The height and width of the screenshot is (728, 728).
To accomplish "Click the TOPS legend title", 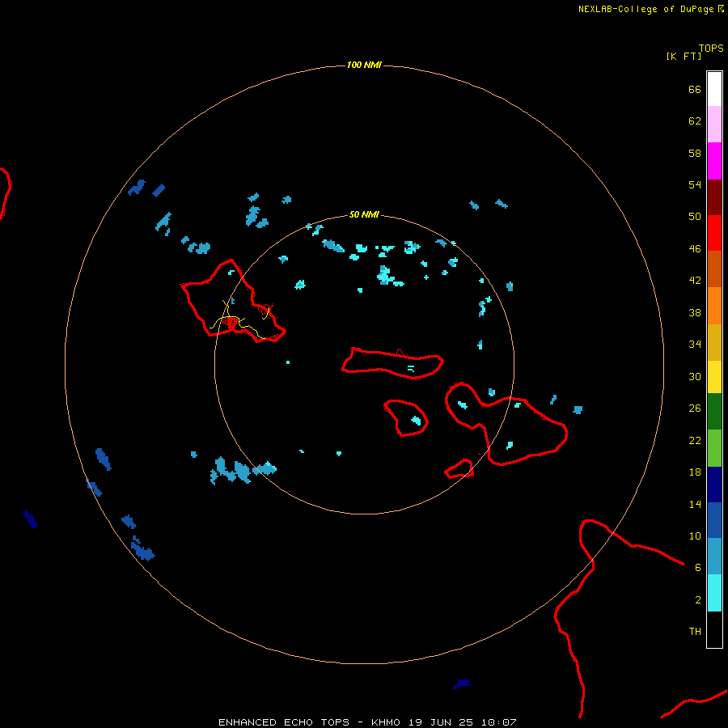I will pos(711,48).
